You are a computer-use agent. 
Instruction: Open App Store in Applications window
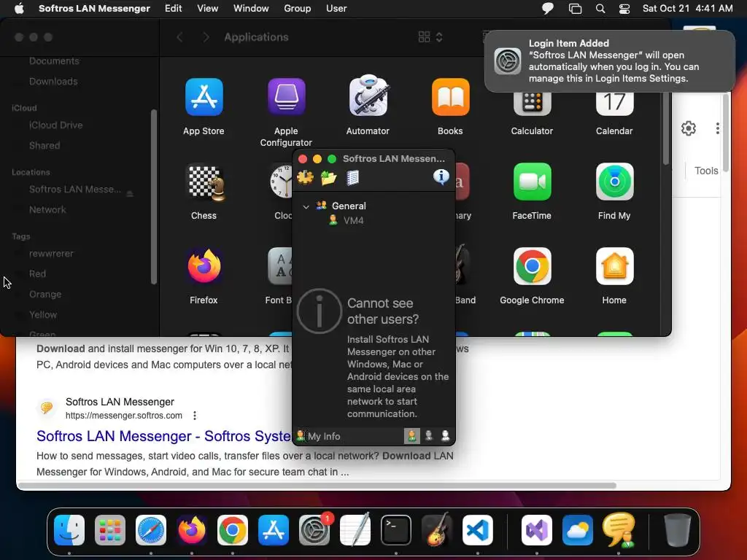[204, 97]
